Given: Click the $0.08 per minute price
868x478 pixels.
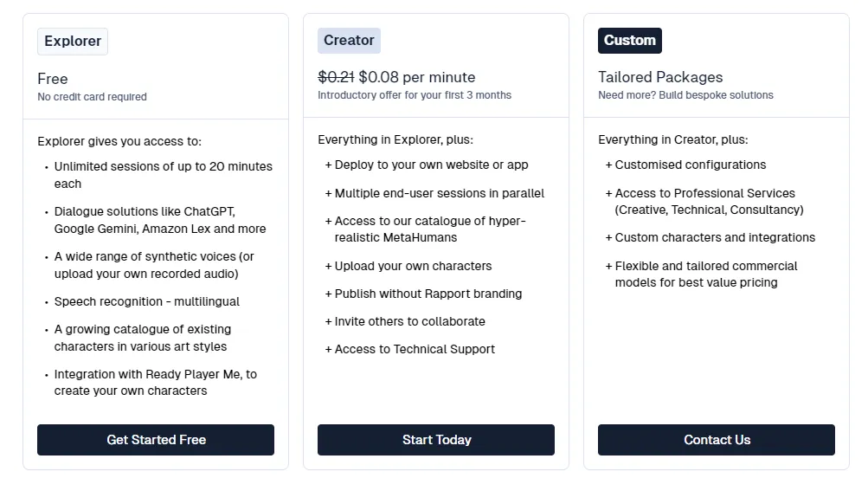Looking at the screenshot, I should click(417, 77).
